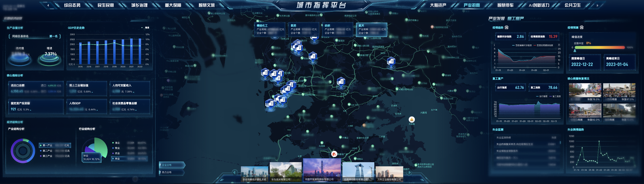
Task: Open 中国平安保险股份有限公司 thumbnail
Action: 322,170
